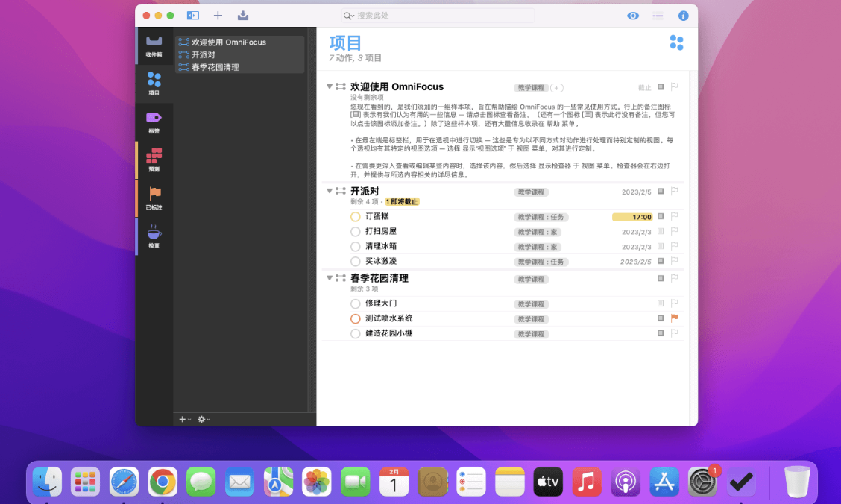Check off the 打扫房屋 task circle
The image size is (841, 504).
[355, 232]
